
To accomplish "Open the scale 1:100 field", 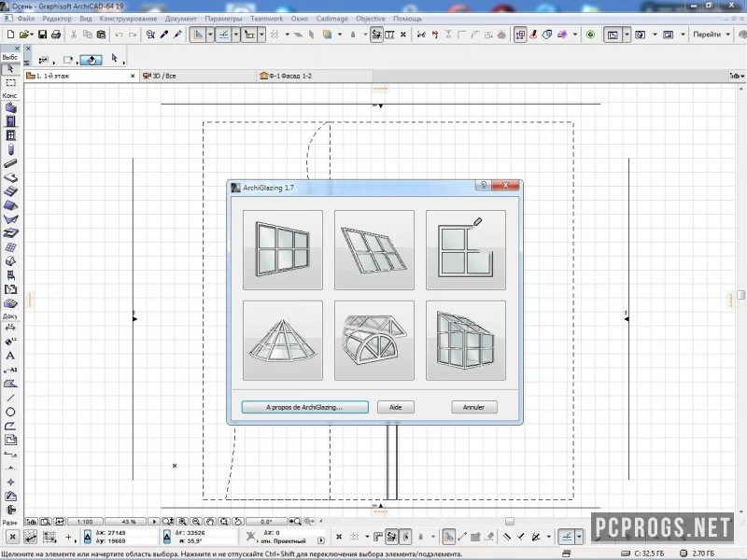I will tap(85, 522).
